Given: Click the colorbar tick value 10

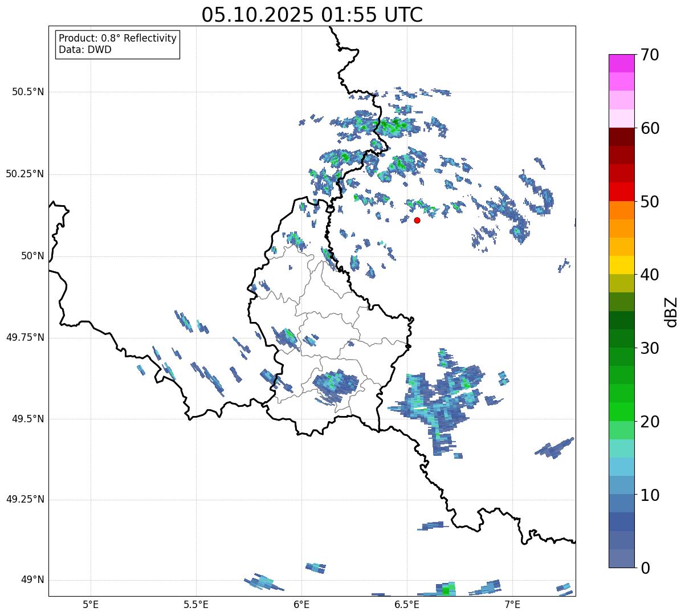Looking at the screenshot, I should click(x=650, y=495).
